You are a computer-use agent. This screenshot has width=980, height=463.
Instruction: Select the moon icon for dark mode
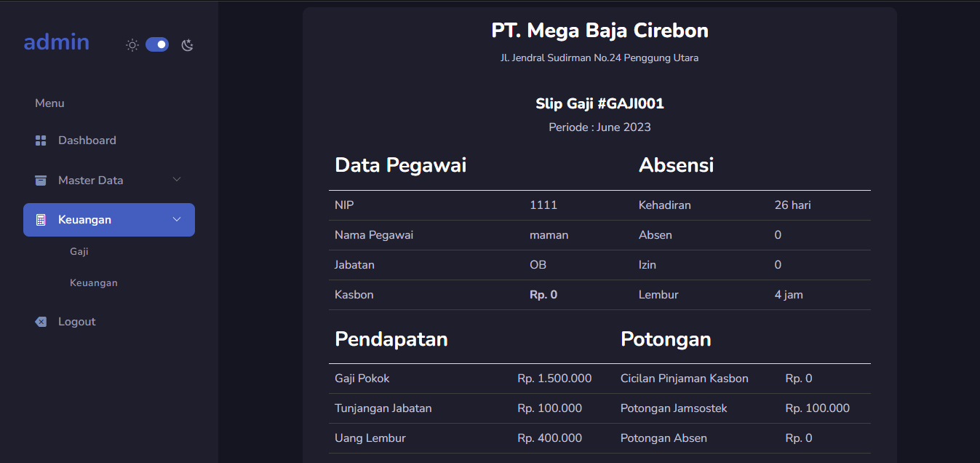(187, 44)
